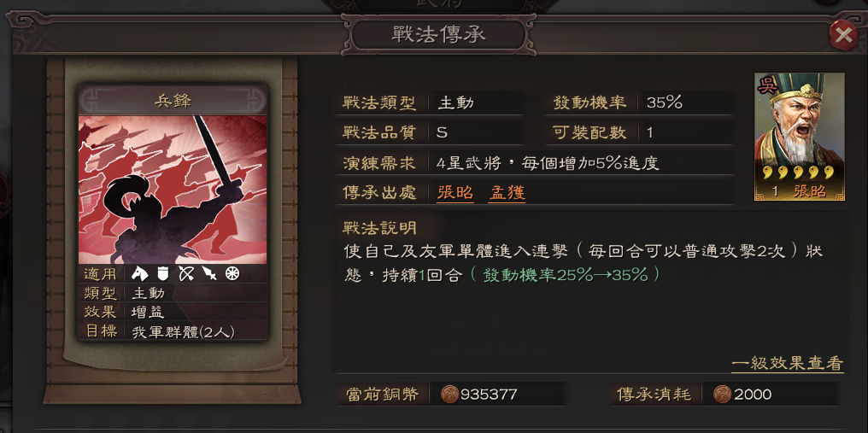This screenshot has height=433, width=868.
Task: Open the 張昭 link in 傳承出處
Action: 455,193
